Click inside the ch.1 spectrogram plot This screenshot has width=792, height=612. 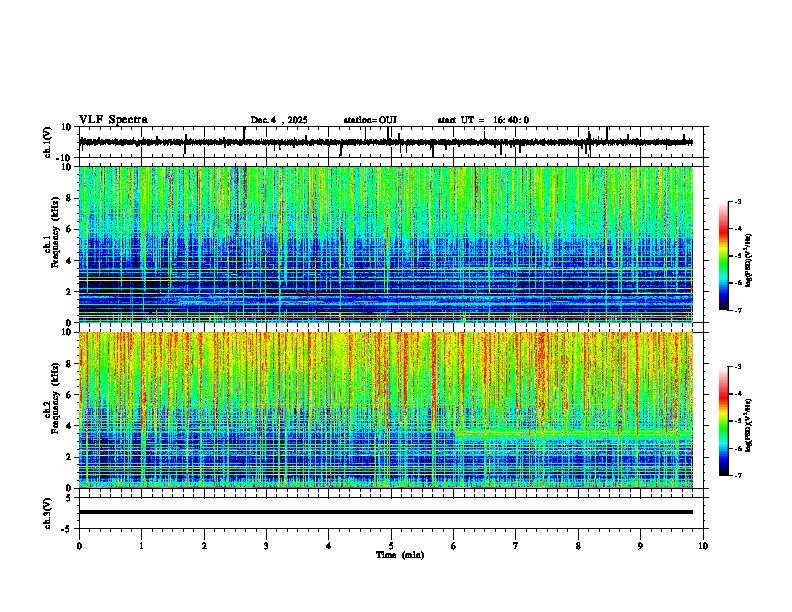[385, 244]
